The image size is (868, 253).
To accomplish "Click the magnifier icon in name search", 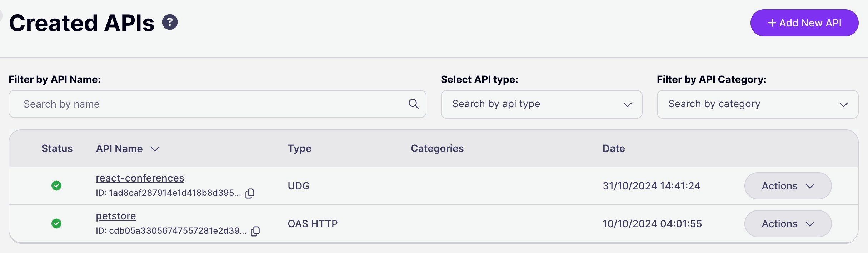I will (413, 104).
